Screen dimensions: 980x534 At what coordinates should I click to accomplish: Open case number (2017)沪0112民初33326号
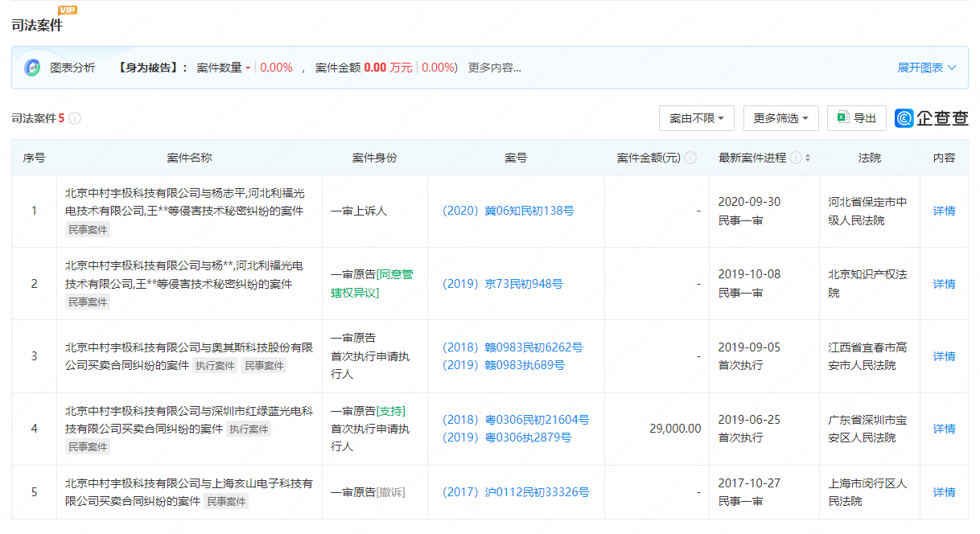pyautogui.click(x=516, y=491)
